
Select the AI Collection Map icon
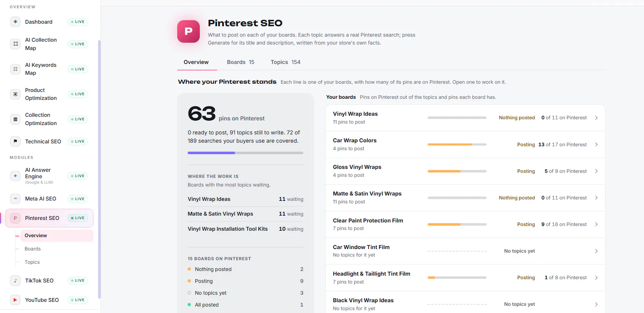click(15, 44)
